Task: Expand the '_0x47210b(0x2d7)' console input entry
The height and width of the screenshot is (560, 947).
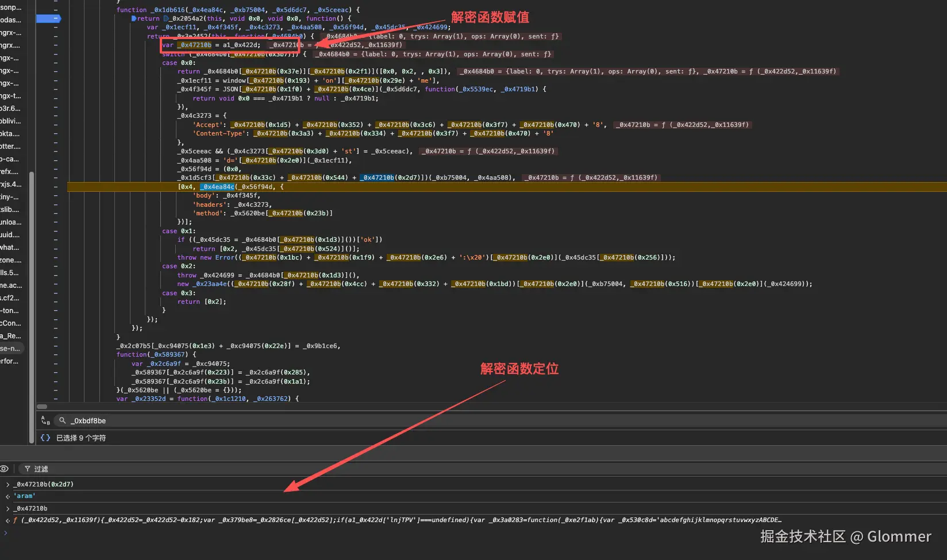Action: [7, 485]
